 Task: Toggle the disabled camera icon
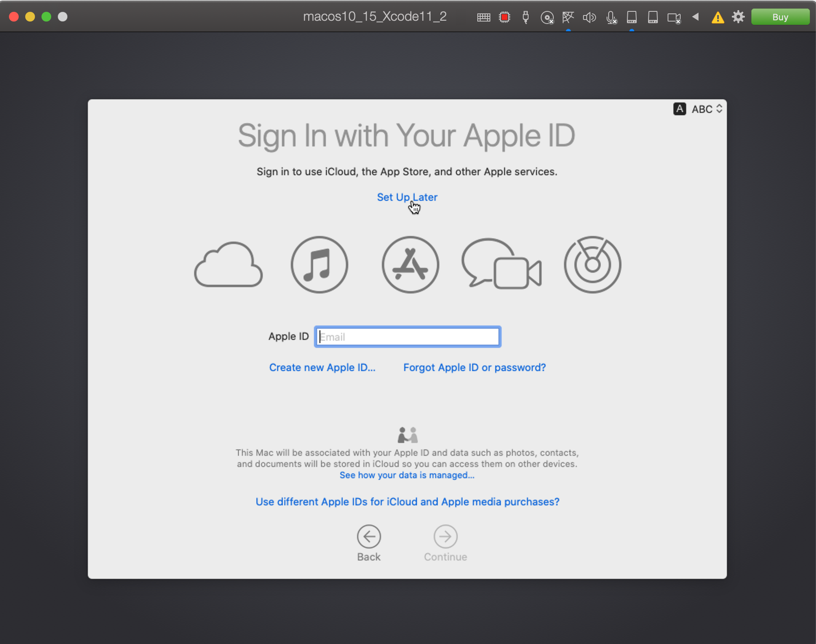coord(674,17)
